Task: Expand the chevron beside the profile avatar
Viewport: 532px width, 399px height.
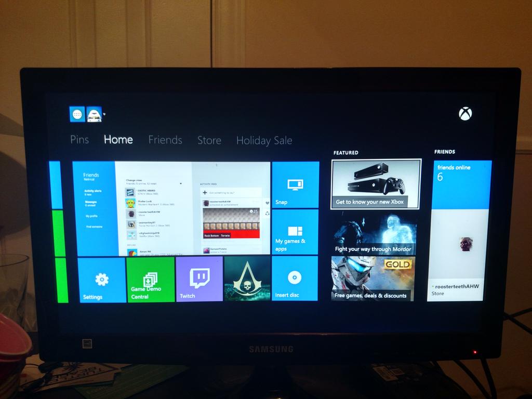Action: point(104,114)
